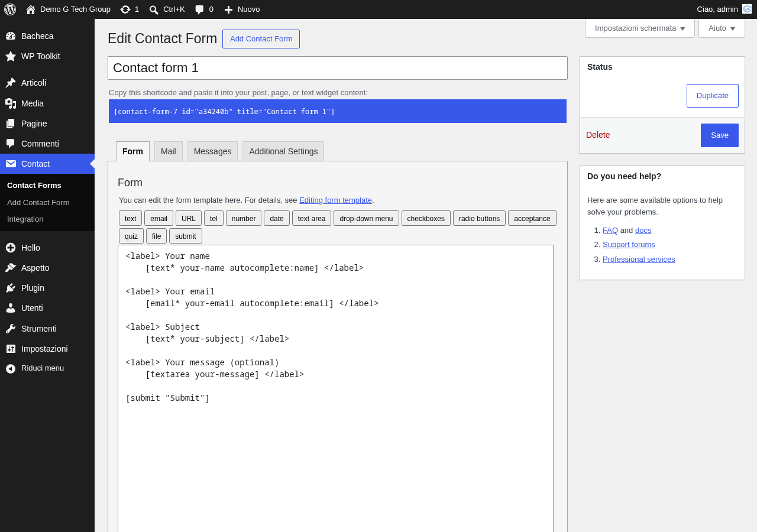
Task: Click the Contact envelope icon
Action: (x=11, y=164)
